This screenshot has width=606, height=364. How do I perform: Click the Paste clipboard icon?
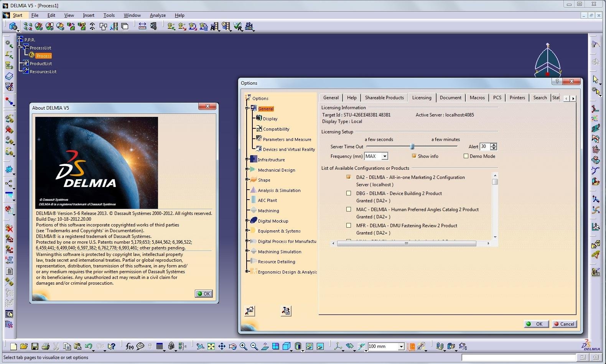[x=77, y=346]
